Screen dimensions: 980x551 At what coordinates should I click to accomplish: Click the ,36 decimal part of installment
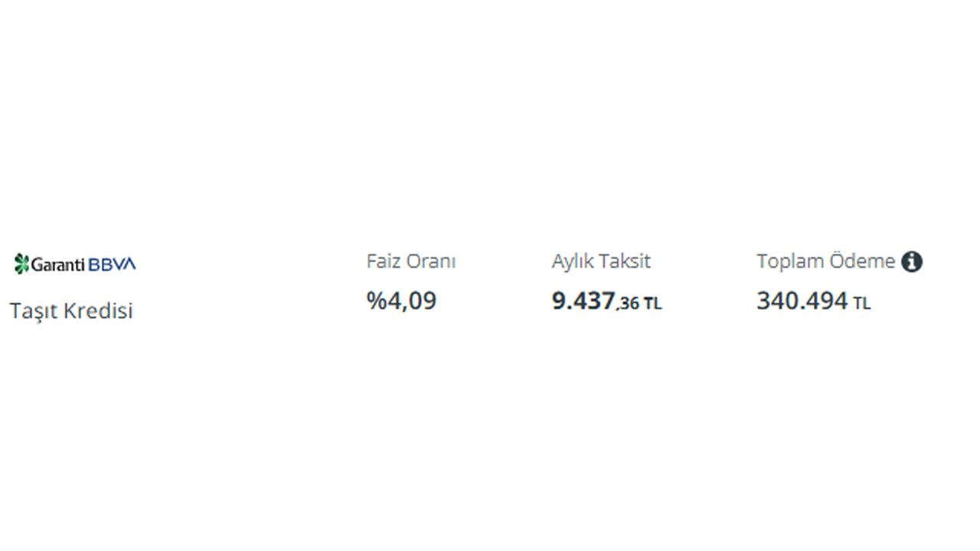tap(628, 304)
